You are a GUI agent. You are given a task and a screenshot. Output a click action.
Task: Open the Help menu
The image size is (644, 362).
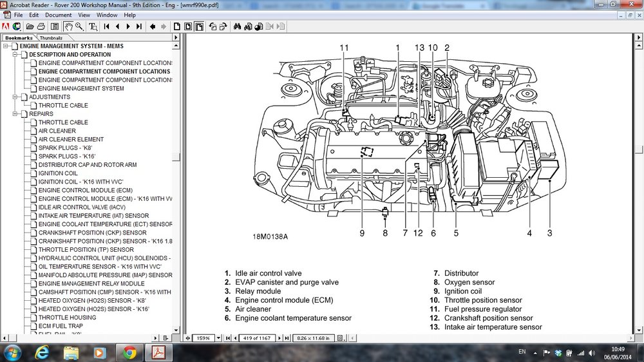coord(130,15)
